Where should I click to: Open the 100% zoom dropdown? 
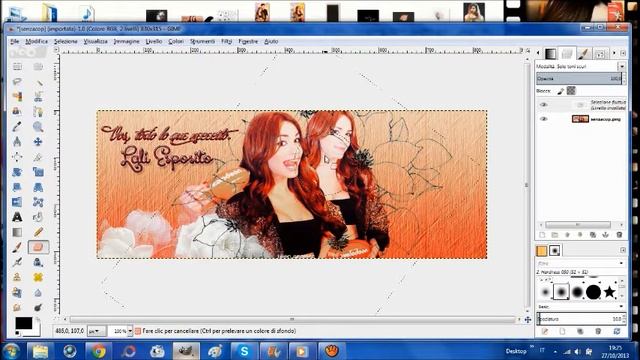coord(130,331)
